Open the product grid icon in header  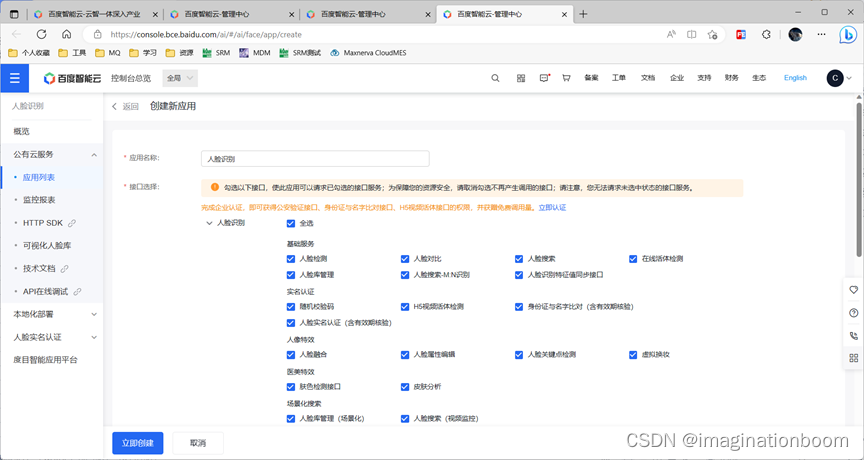coord(521,78)
